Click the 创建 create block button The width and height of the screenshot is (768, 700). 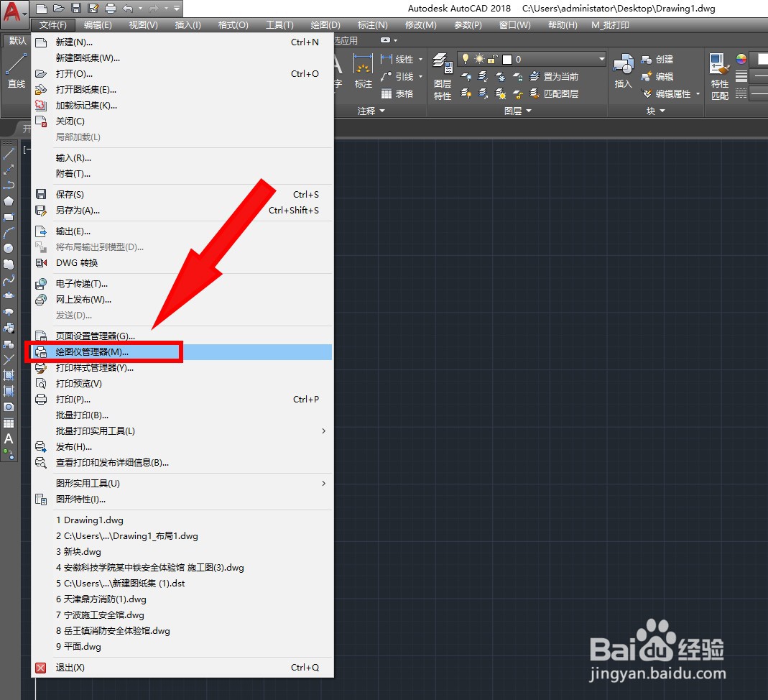click(657, 59)
